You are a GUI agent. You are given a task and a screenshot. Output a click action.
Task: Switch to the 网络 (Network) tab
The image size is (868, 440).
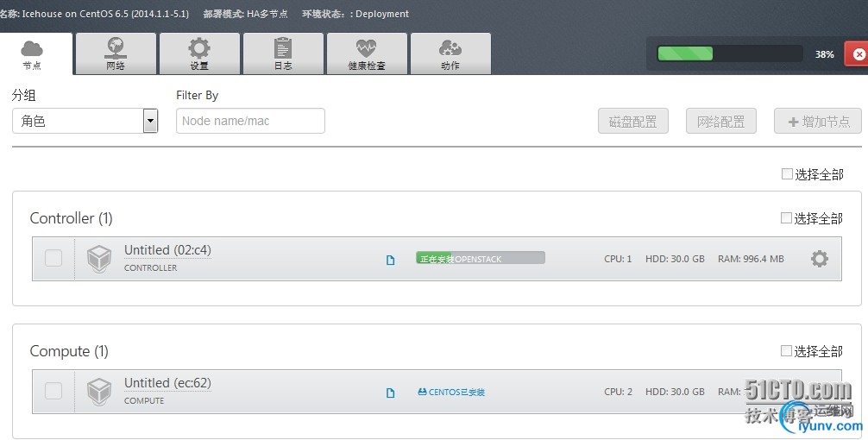pyautogui.click(x=116, y=53)
